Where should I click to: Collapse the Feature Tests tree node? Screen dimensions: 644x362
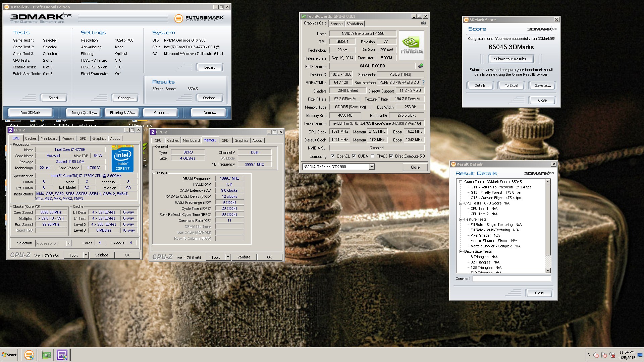click(x=461, y=220)
